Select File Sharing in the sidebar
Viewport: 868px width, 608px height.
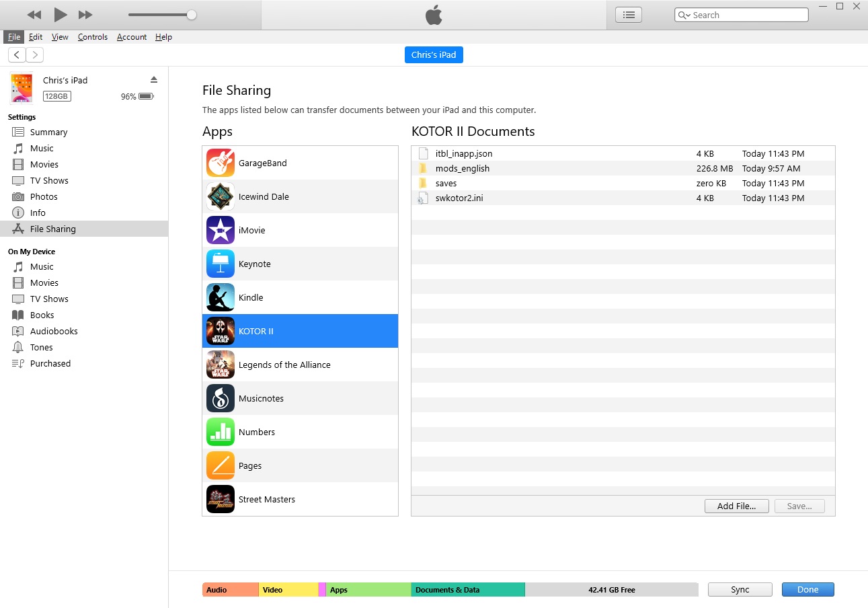(84, 229)
